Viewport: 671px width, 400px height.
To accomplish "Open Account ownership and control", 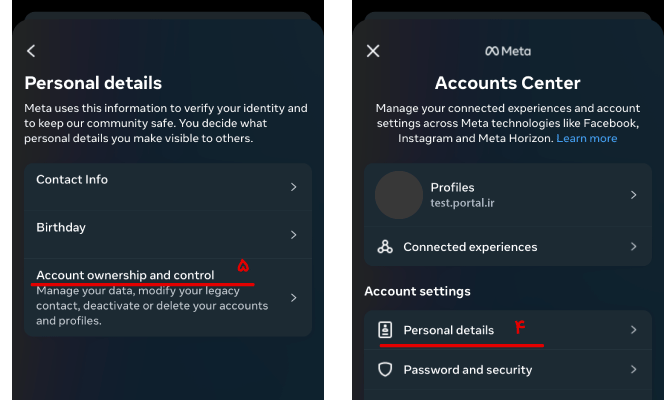I will coord(168,298).
